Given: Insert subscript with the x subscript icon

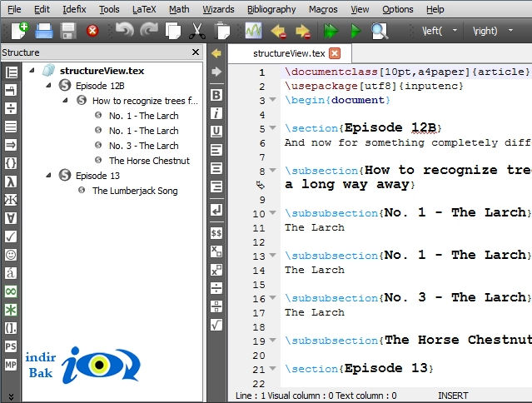Looking at the screenshot, I should (x=216, y=251).
